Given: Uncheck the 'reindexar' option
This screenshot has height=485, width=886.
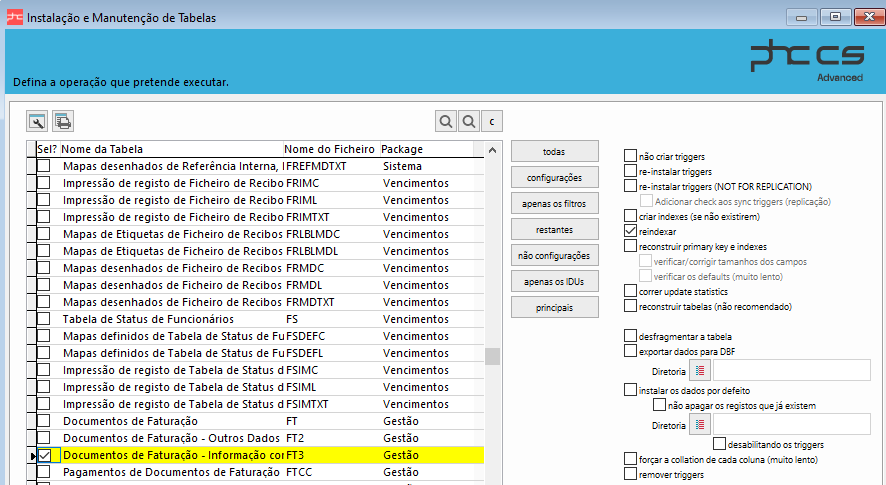Looking at the screenshot, I should [x=631, y=231].
